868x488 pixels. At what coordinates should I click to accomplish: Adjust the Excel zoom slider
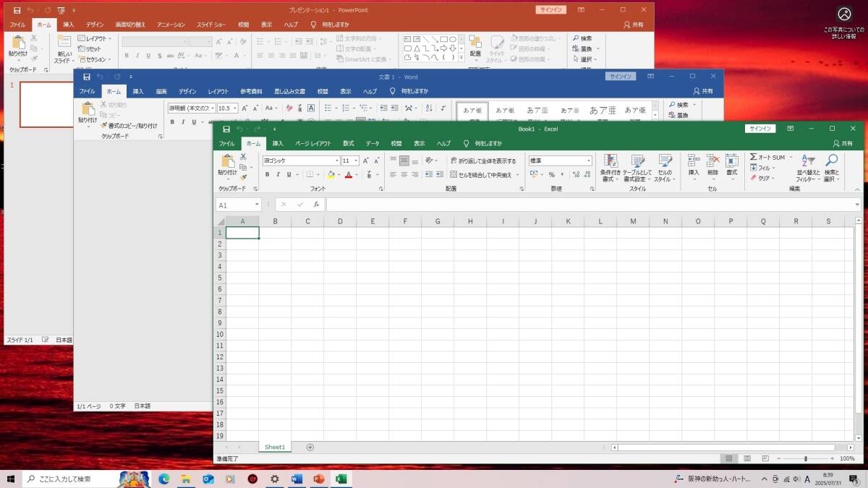(x=806, y=458)
